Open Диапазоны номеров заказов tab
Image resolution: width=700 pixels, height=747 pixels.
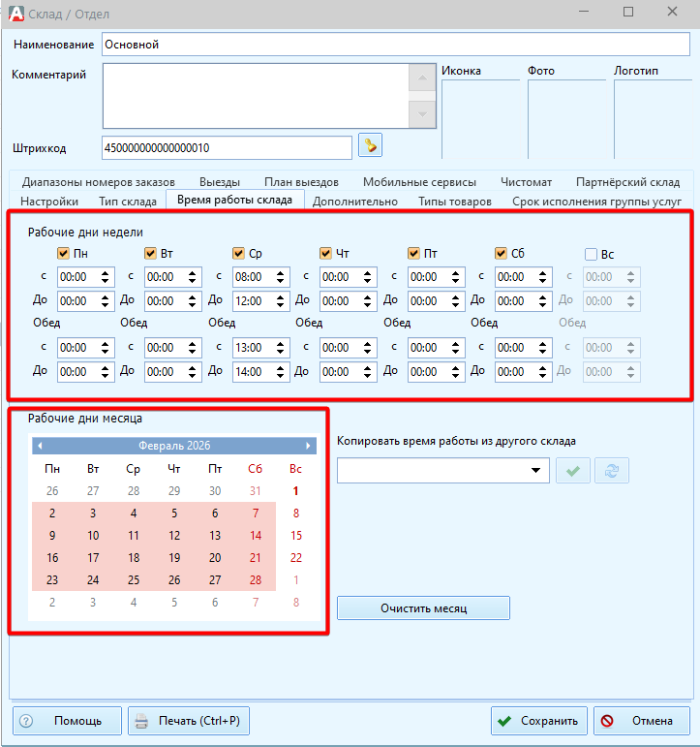[x=99, y=182]
